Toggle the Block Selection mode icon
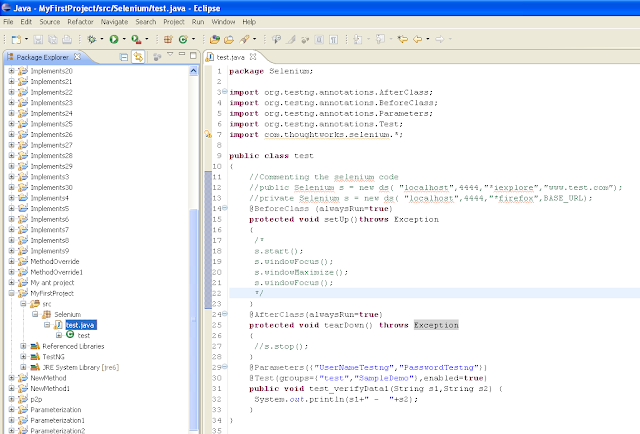 [319, 39]
